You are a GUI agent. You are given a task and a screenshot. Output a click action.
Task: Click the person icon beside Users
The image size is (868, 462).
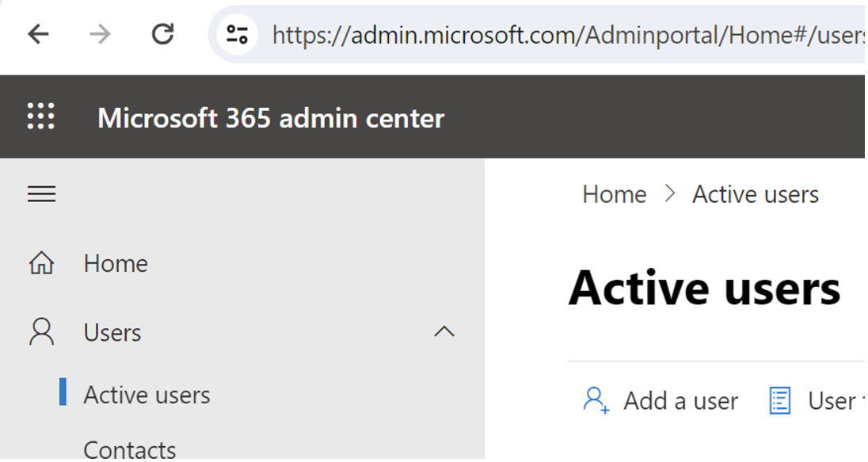pyautogui.click(x=41, y=332)
